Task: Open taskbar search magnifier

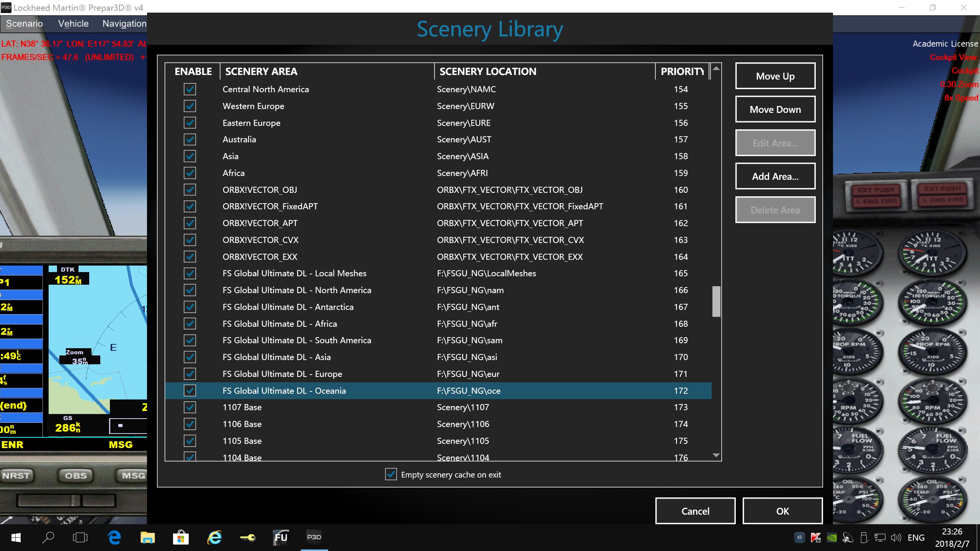Action: click(x=48, y=538)
